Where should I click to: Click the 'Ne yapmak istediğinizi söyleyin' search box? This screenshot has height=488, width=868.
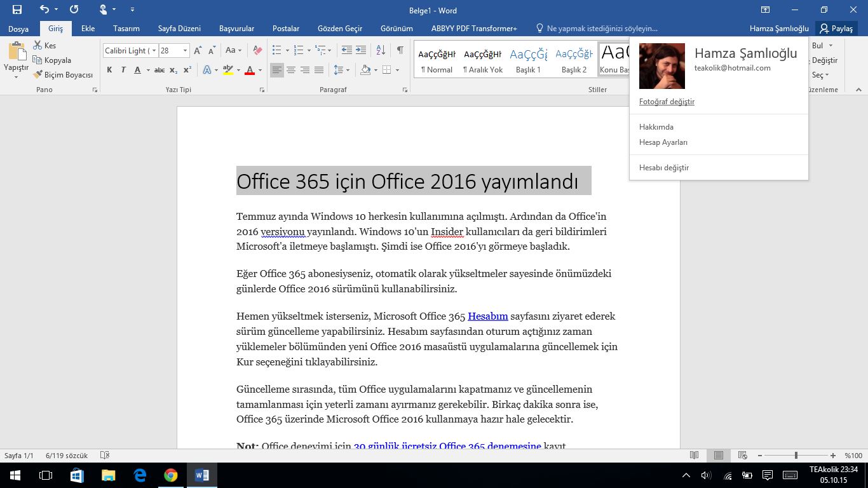point(597,29)
